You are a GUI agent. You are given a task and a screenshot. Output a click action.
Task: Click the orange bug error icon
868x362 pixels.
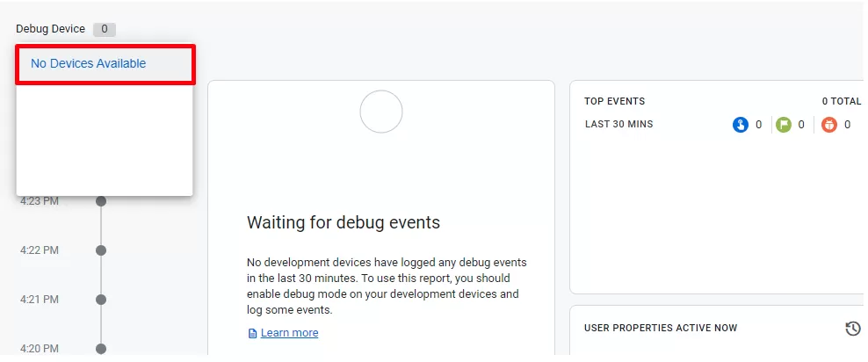coord(829,125)
